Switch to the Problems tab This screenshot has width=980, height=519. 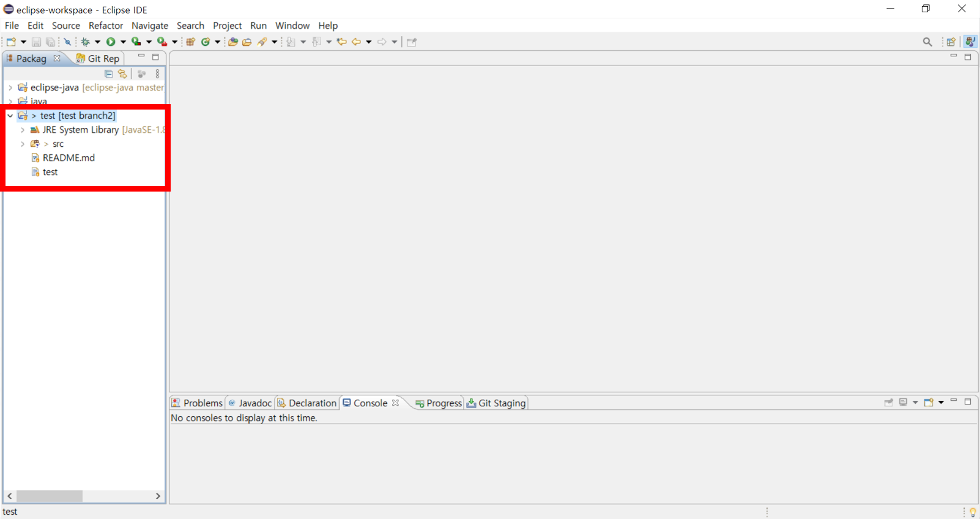[197, 403]
